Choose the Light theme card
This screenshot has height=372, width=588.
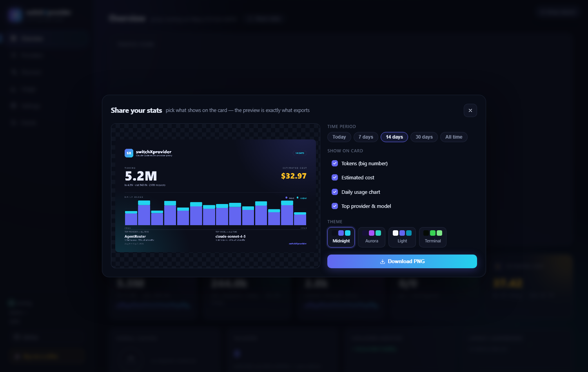402,237
